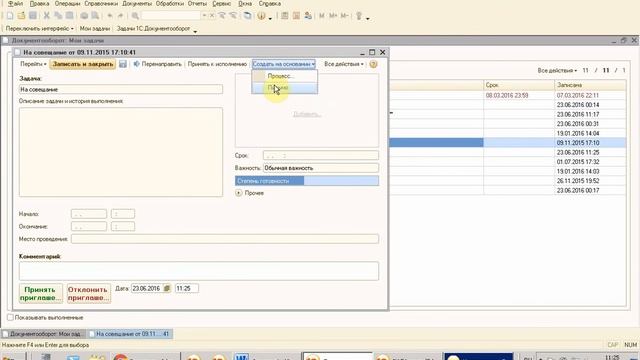
Task: Click the diskette Save icon in the task form
Action: pyautogui.click(x=123, y=64)
